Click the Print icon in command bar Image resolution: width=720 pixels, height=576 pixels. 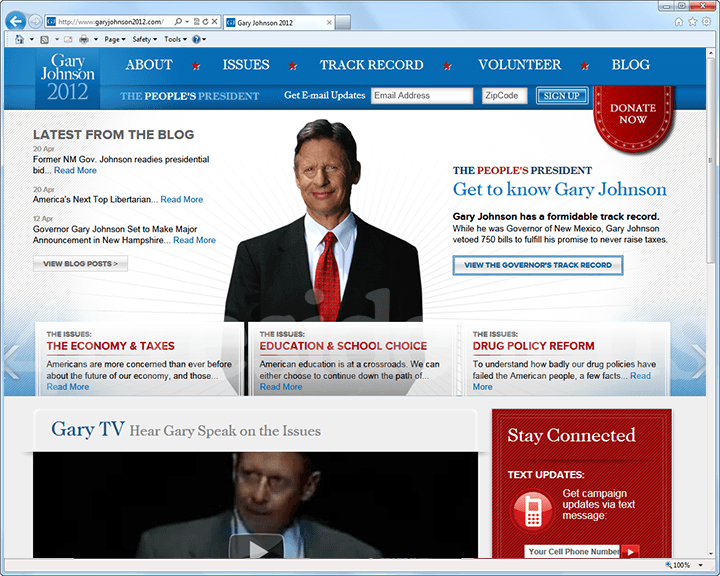(x=84, y=40)
